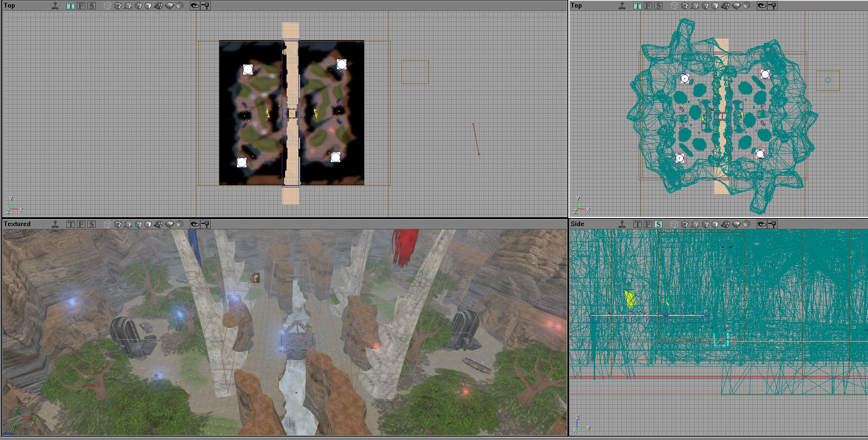Toggle actor lock pin in wireframe Top viewport

tap(772, 6)
